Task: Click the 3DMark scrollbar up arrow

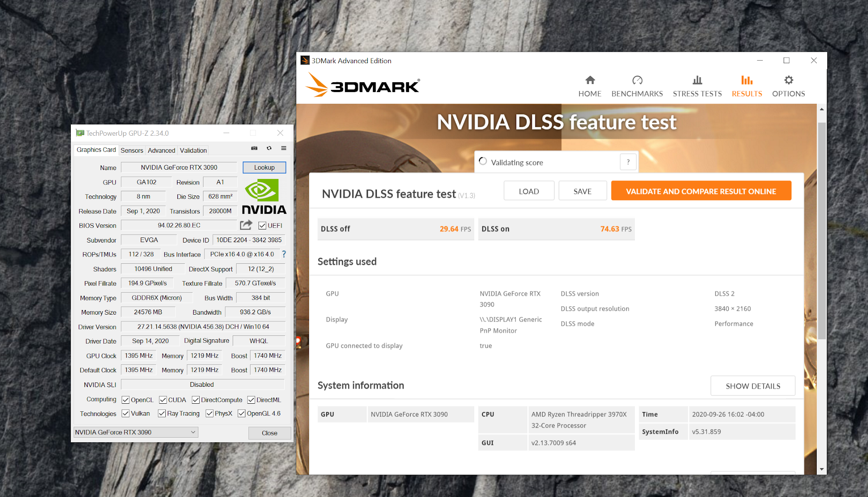Action: (x=821, y=109)
